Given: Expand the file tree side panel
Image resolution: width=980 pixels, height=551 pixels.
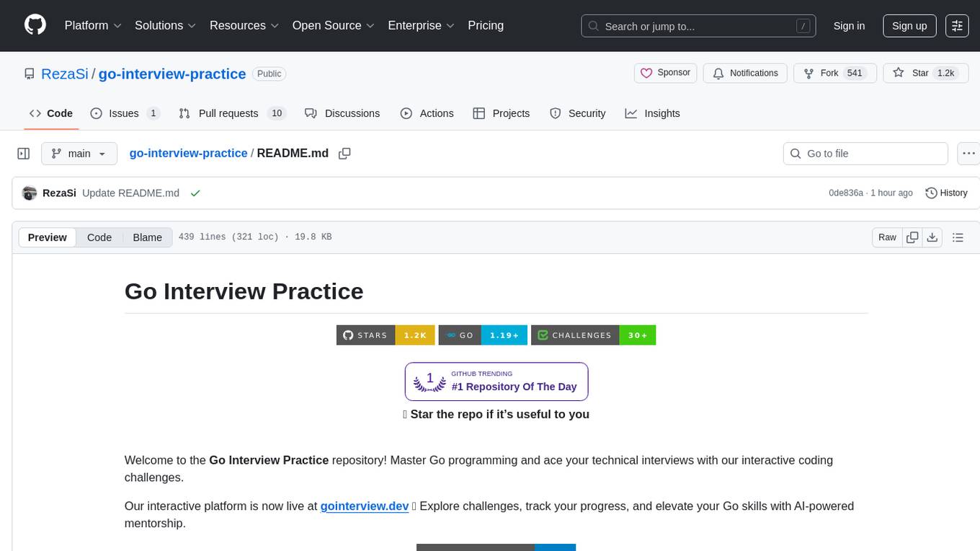Looking at the screenshot, I should 24,154.
